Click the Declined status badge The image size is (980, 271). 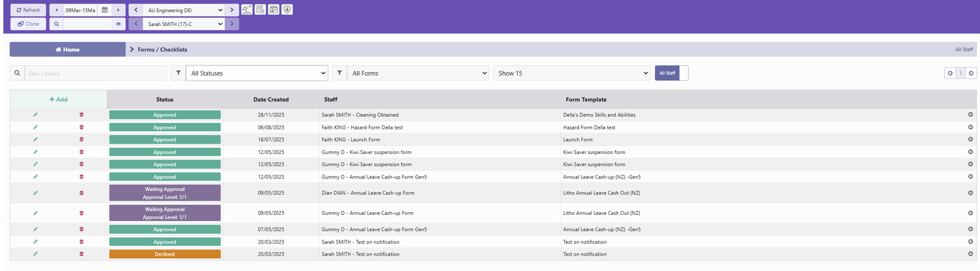coord(165,254)
